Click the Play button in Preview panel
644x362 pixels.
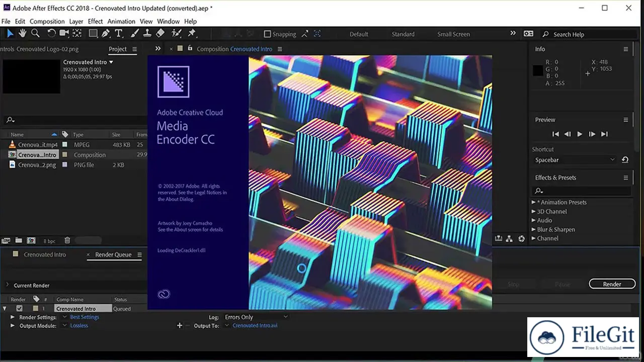(580, 134)
